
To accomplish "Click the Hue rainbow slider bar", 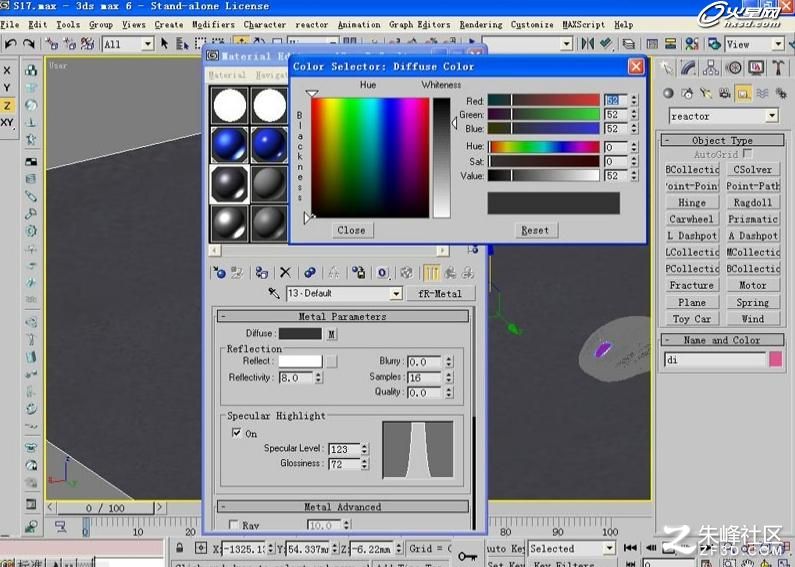I will coord(544,147).
